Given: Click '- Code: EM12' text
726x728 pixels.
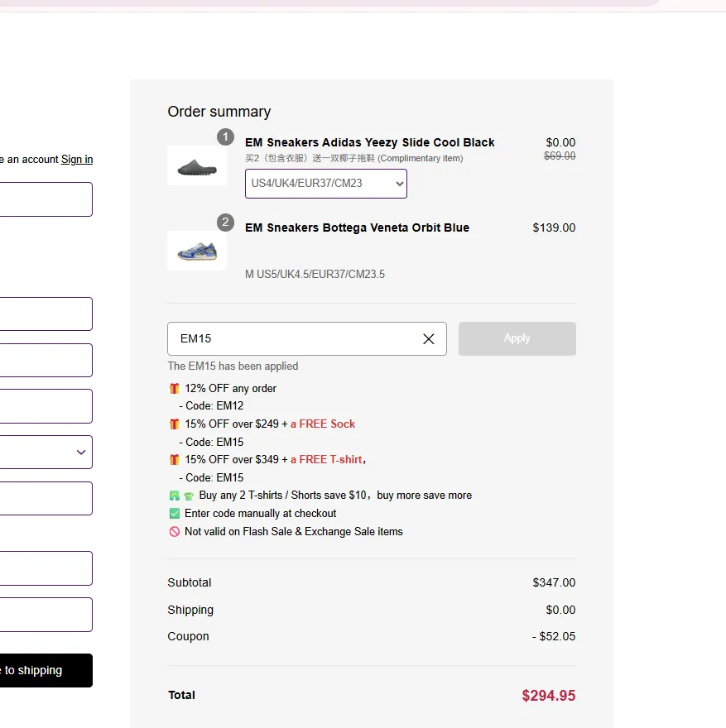Looking at the screenshot, I should [x=211, y=406].
